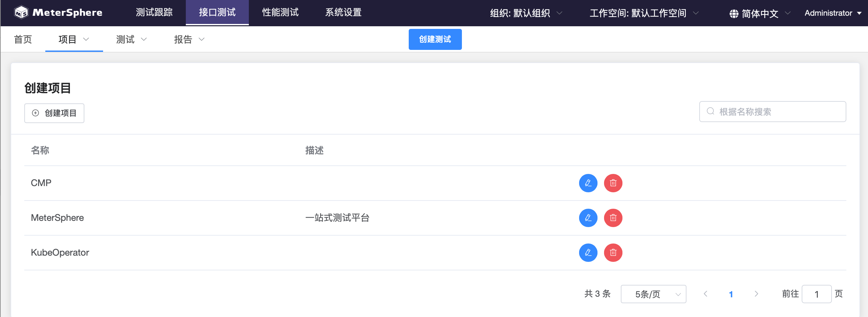Click the 共 3 条 total count

tap(597, 294)
